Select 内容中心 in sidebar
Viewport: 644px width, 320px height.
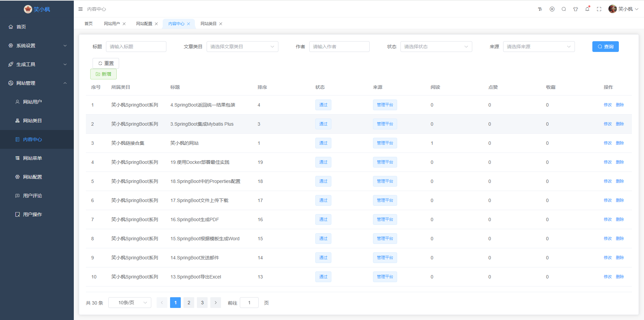pyautogui.click(x=37, y=139)
